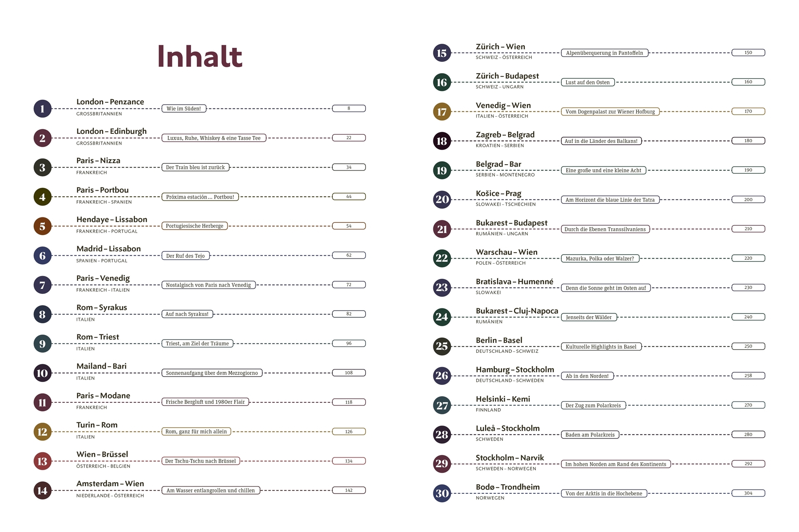
Task: Click the number 13 red circle badge
Action: 42,461
